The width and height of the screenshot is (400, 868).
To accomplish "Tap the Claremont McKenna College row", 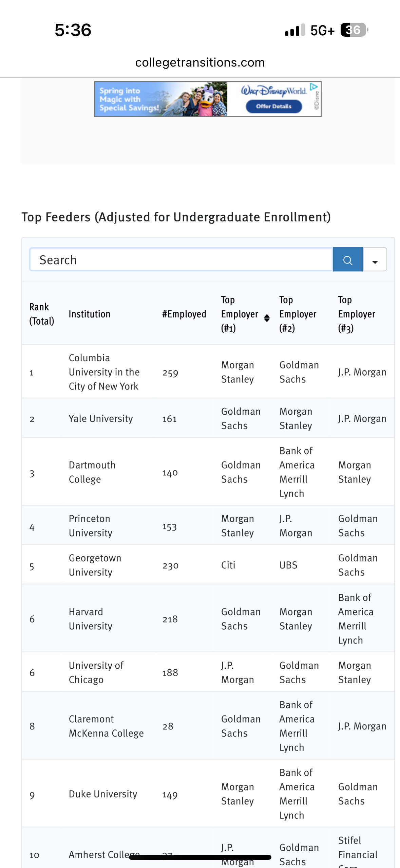I will pos(106,726).
